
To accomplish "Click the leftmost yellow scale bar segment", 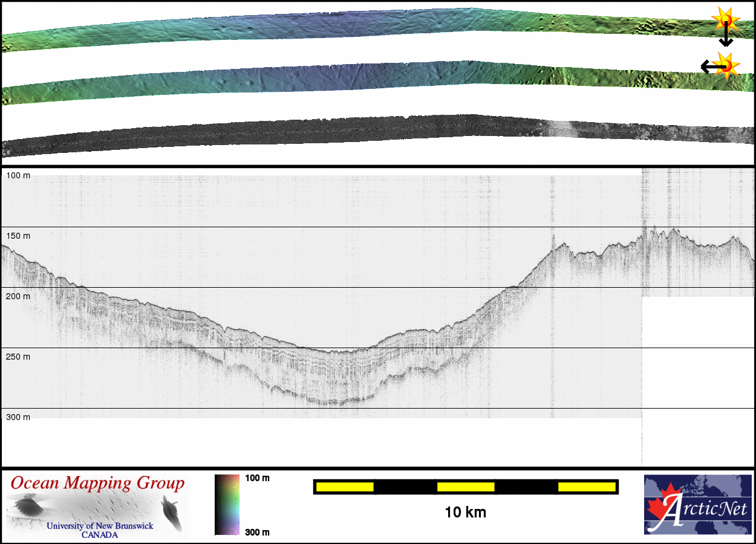I will [x=344, y=487].
